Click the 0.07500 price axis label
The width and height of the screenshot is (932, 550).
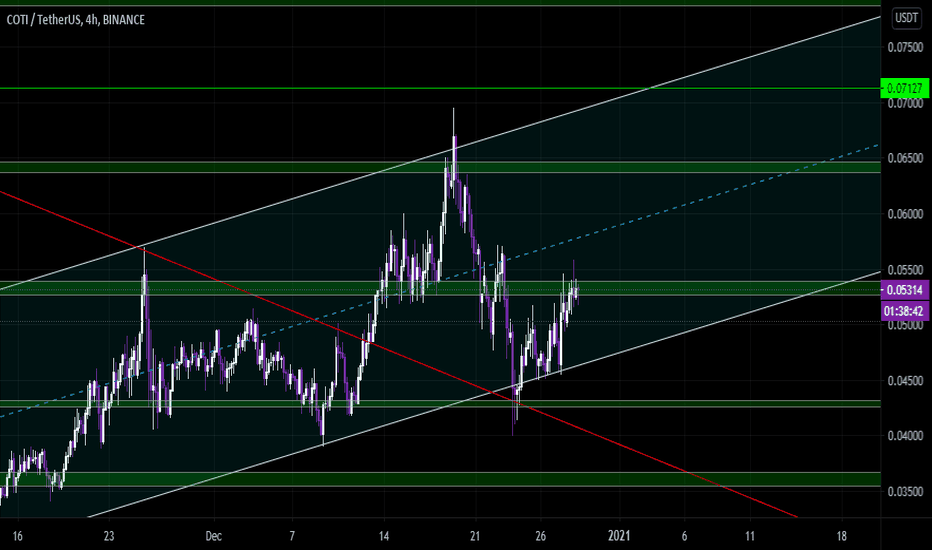[905, 48]
